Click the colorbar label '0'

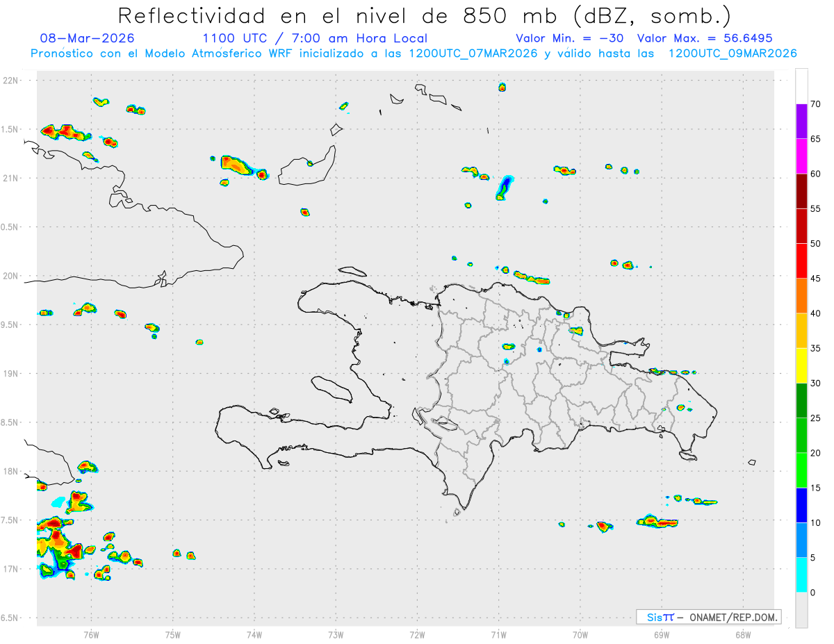click(x=812, y=593)
